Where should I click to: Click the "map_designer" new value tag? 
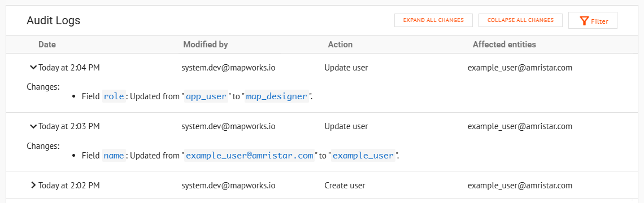click(276, 97)
